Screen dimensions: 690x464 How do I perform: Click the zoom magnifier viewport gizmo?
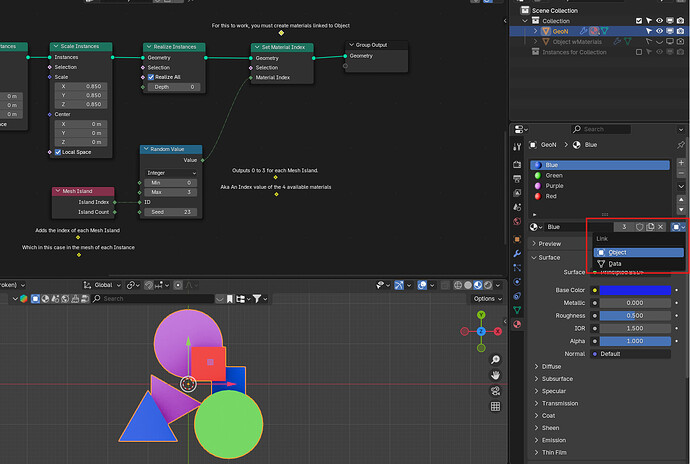(x=495, y=360)
